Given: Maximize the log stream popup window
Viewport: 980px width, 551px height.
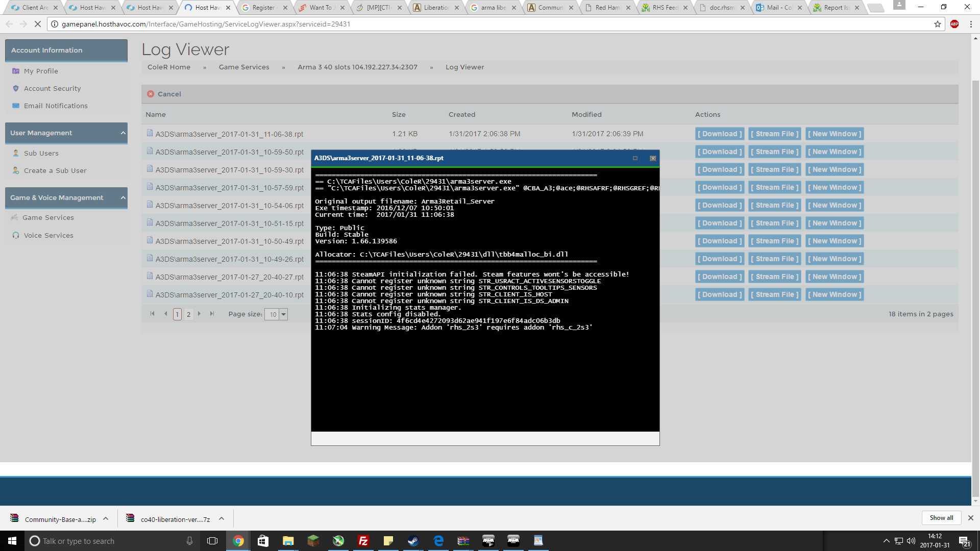Looking at the screenshot, I should tap(635, 158).
